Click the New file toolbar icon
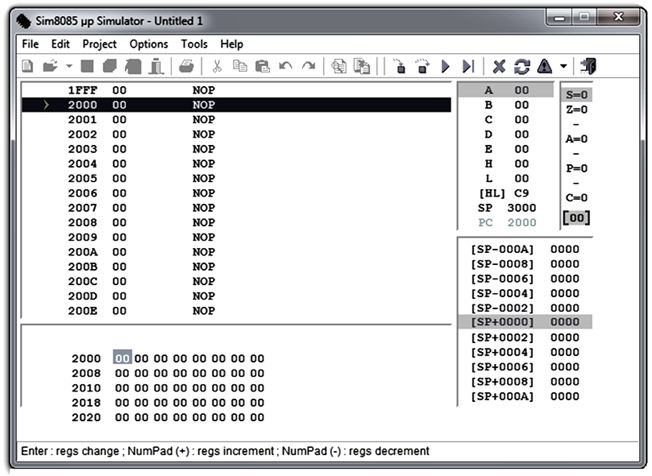This screenshot has height=476, width=652. coord(27,66)
